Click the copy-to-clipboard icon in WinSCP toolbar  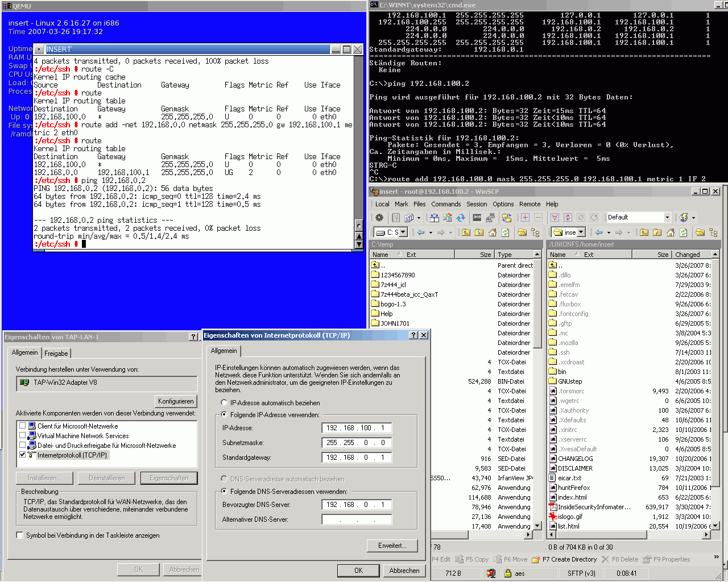pyautogui.click(x=408, y=217)
